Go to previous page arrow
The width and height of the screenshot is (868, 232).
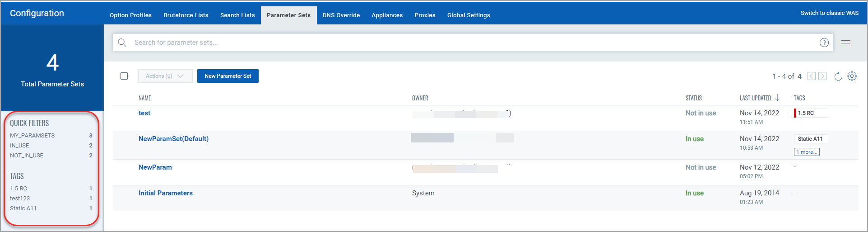pyautogui.click(x=812, y=76)
